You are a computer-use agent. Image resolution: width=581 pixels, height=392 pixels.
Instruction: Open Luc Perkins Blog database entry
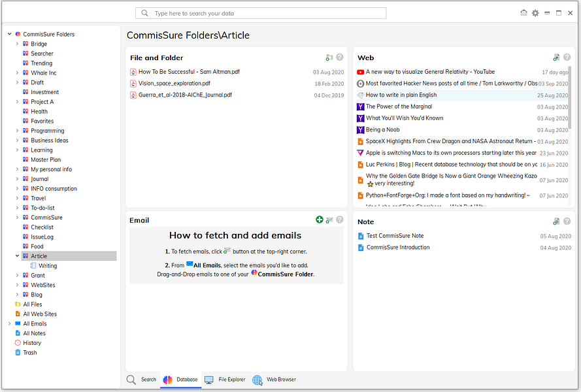click(452, 164)
